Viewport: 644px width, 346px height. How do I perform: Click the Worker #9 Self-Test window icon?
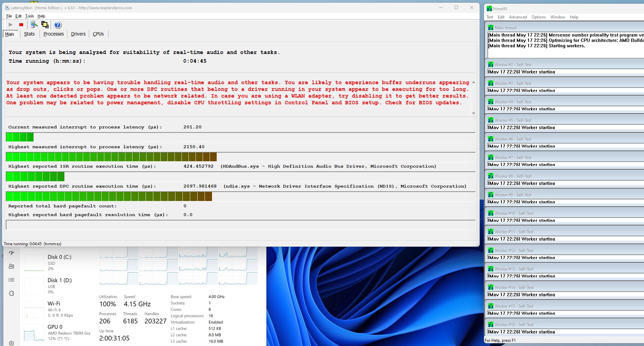[x=491, y=195]
